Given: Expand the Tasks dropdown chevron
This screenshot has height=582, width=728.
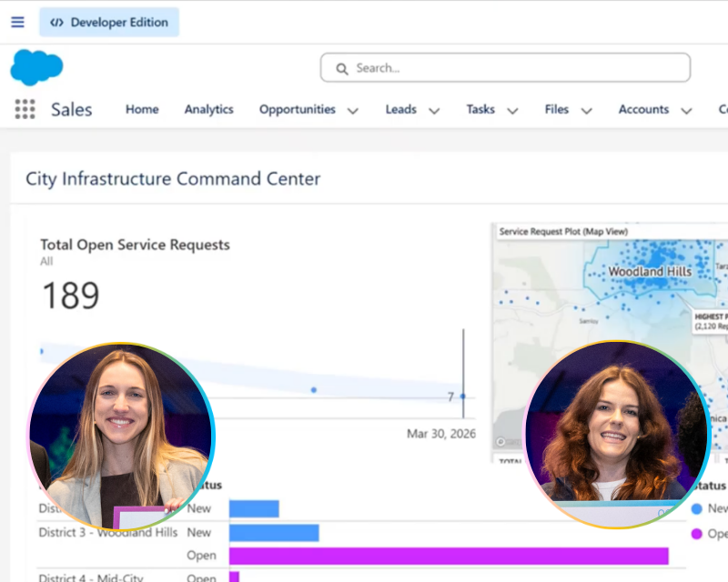Looking at the screenshot, I should click(x=512, y=111).
